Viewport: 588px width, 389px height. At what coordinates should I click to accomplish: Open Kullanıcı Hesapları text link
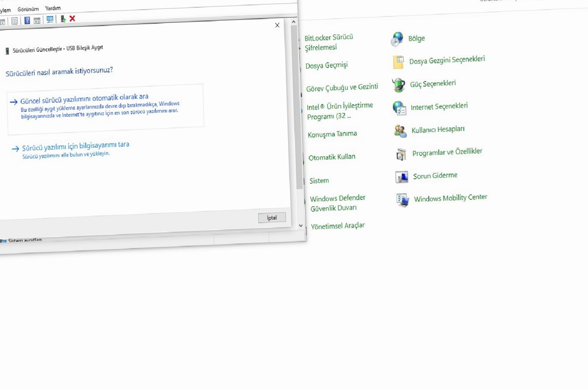(438, 129)
